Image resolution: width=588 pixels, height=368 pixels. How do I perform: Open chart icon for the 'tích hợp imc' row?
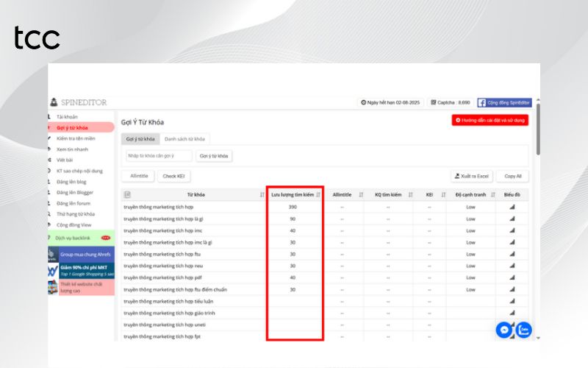point(512,230)
